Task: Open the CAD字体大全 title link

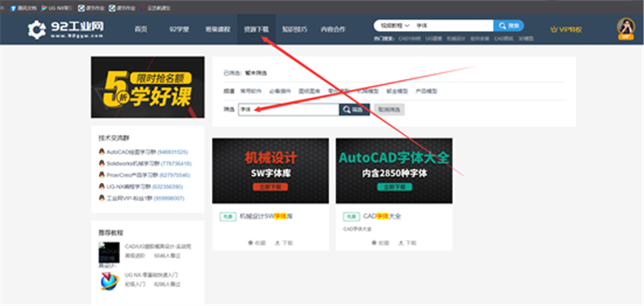Action: (x=382, y=216)
